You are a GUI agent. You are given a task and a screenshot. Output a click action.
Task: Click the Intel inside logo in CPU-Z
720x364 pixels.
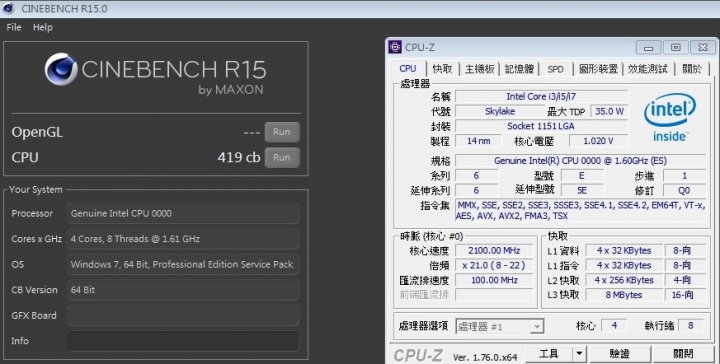click(x=669, y=118)
